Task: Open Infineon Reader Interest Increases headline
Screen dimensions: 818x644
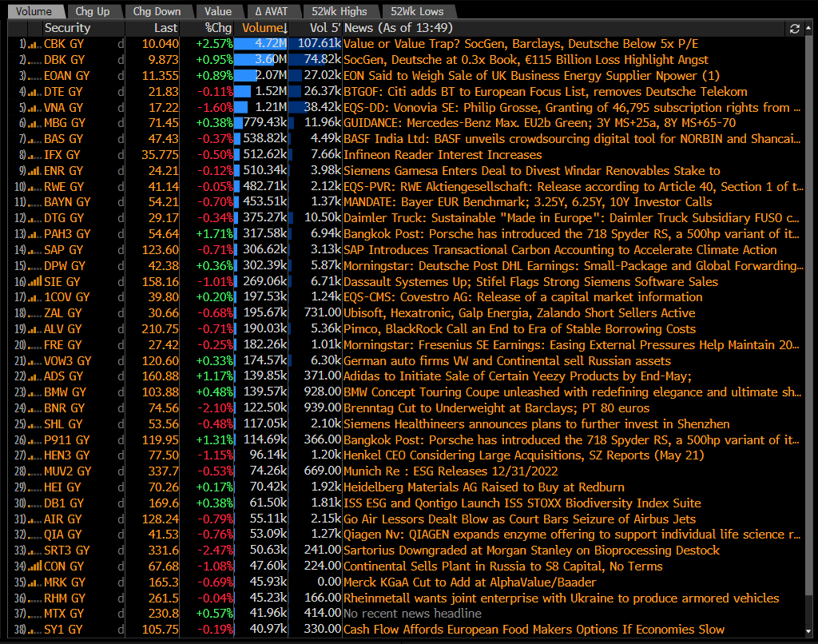Action: click(443, 155)
